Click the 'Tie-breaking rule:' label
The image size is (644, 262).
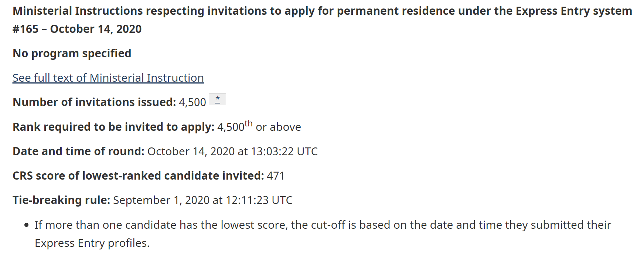[x=61, y=200]
